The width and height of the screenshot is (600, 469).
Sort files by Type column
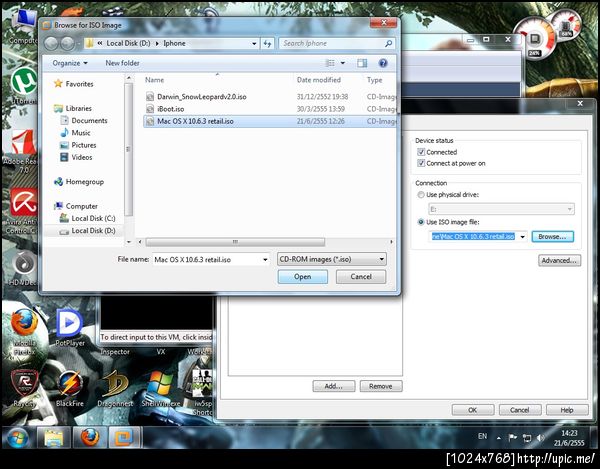point(375,80)
